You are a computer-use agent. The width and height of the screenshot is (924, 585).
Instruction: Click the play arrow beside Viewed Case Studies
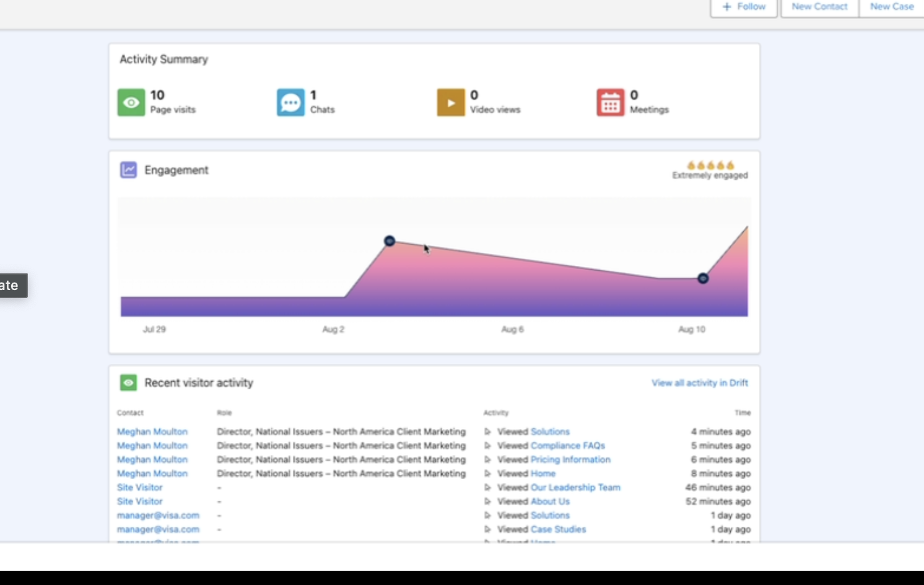click(487, 529)
